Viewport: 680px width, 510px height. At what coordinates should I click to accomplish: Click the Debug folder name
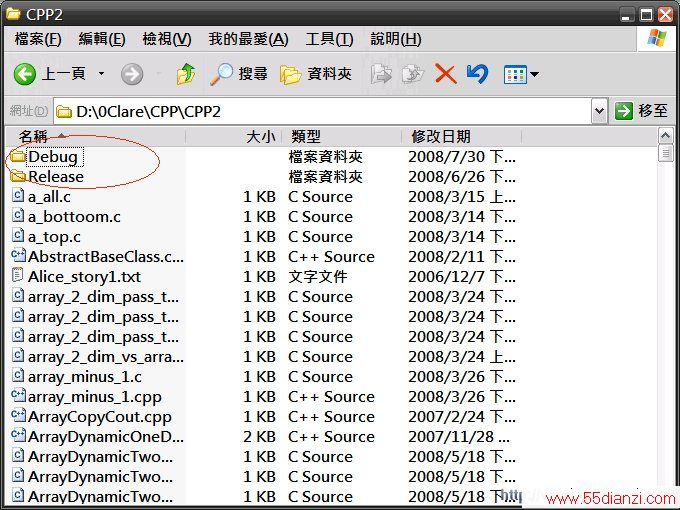click(x=53, y=157)
